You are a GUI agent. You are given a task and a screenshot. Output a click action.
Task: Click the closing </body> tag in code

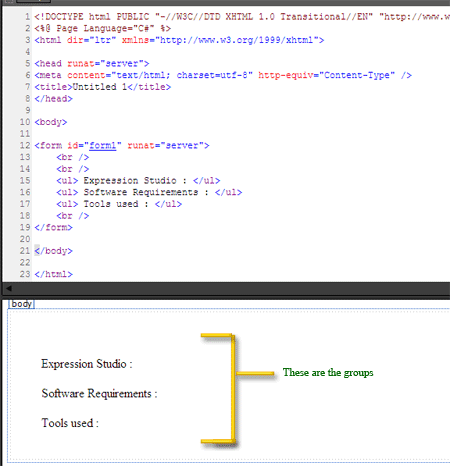(x=53, y=251)
